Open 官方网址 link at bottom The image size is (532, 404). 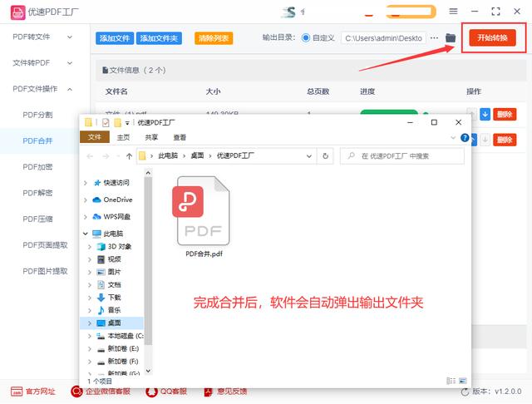coord(33,392)
